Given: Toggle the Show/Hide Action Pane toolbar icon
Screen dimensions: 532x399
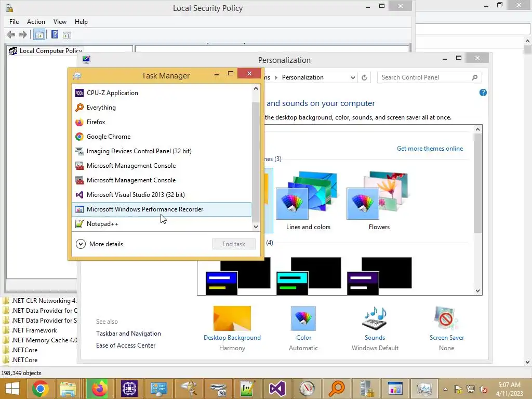Looking at the screenshot, I should click(67, 35).
